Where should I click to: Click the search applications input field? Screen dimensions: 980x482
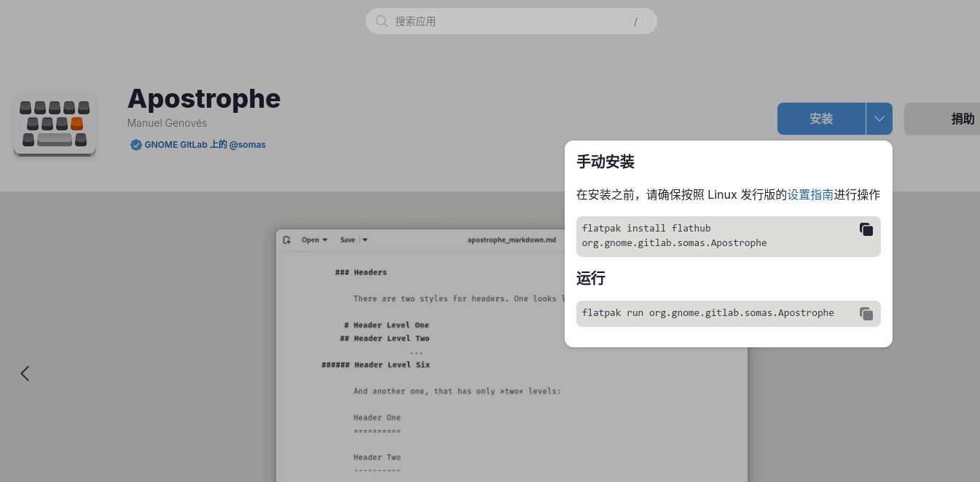click(x=511, y=21)
